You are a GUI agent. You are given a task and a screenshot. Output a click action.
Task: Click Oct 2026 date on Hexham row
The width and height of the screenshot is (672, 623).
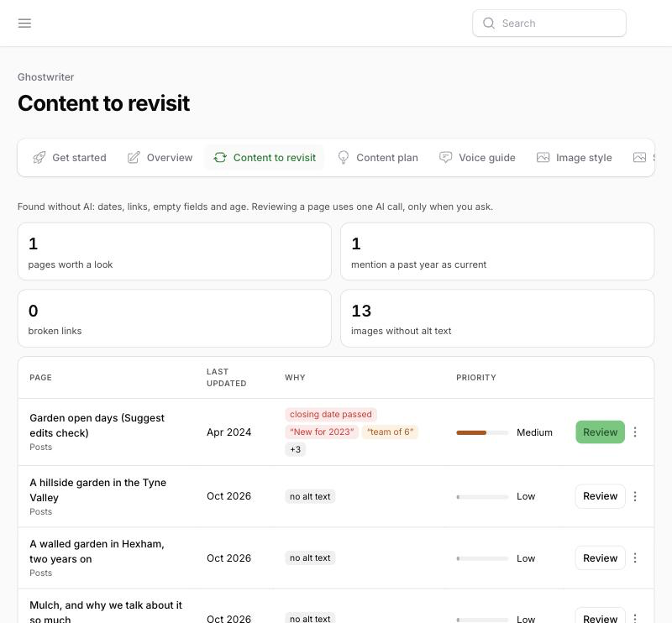click(x=228, y=558)
